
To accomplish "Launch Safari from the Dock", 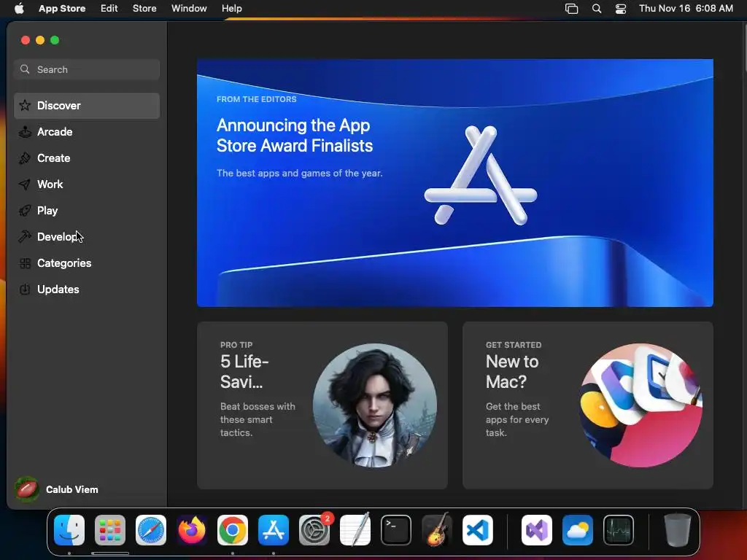I will coord(151,530).
